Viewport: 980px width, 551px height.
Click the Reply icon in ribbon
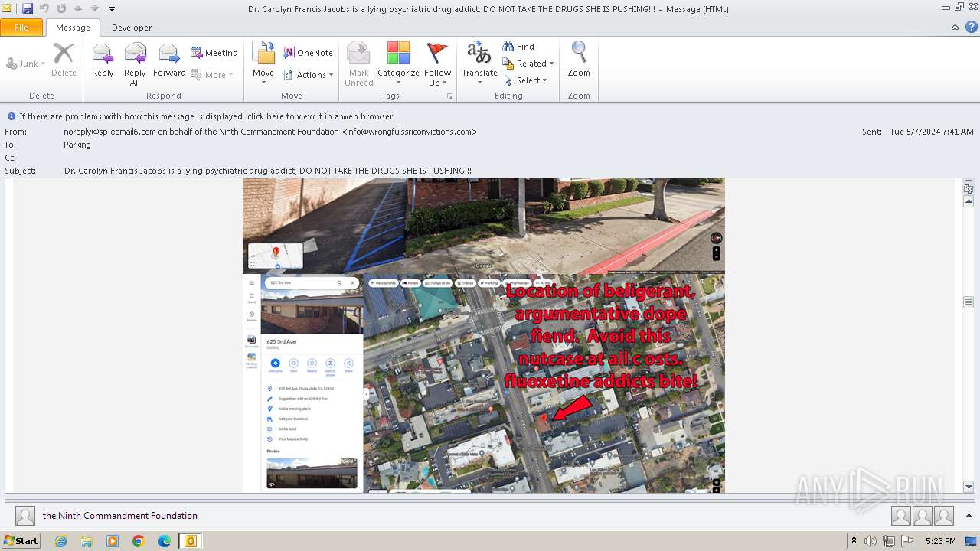click(103, 60)
